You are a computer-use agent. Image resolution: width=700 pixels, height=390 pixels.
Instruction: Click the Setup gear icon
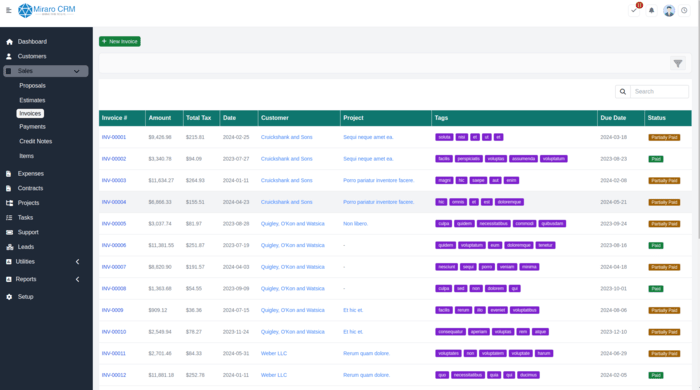pyautogui.click(x=9, y=297)
